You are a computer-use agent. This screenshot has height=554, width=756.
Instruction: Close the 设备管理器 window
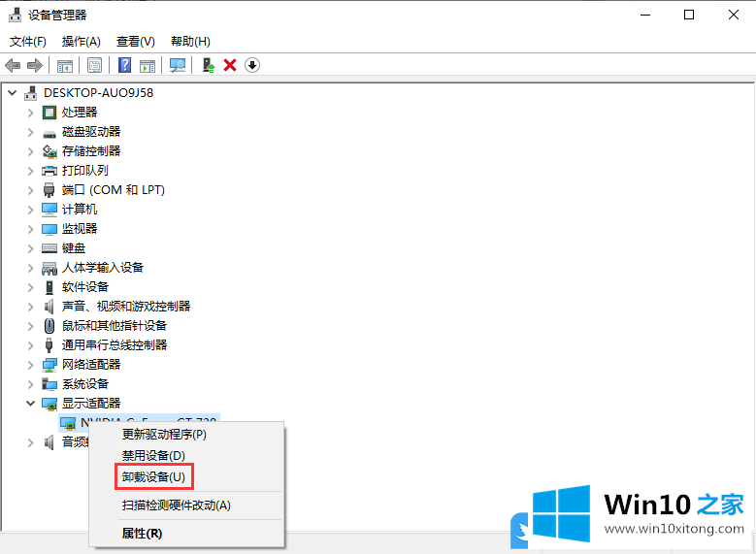point(734,15)
